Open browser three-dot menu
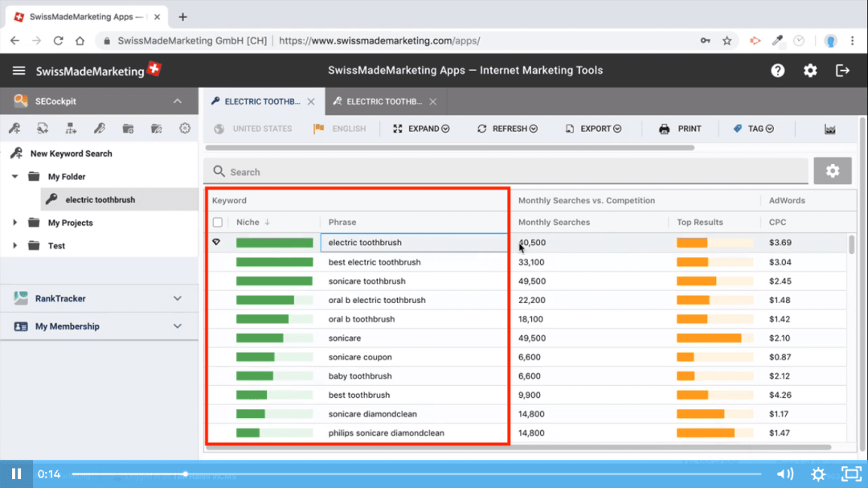The image size is (868, 488). point(853,40)
